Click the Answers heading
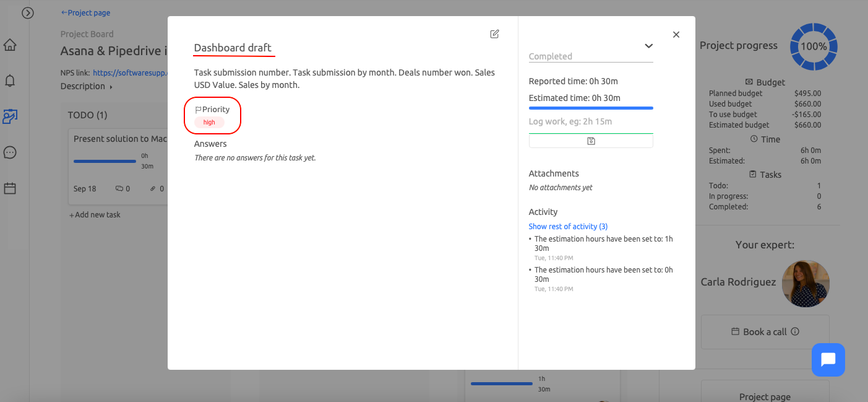The image size is (868, 402). pyautogui.click(x=210, y=144)
